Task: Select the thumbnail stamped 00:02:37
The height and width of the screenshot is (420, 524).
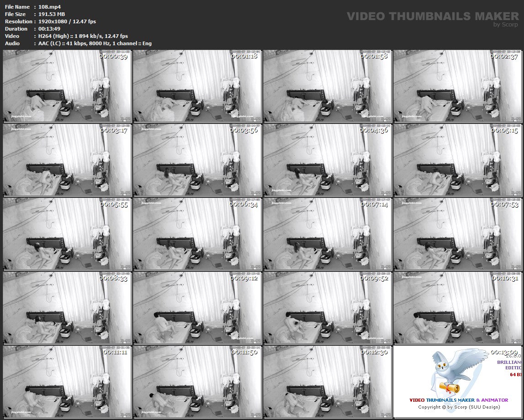Action: pos(457,86)
